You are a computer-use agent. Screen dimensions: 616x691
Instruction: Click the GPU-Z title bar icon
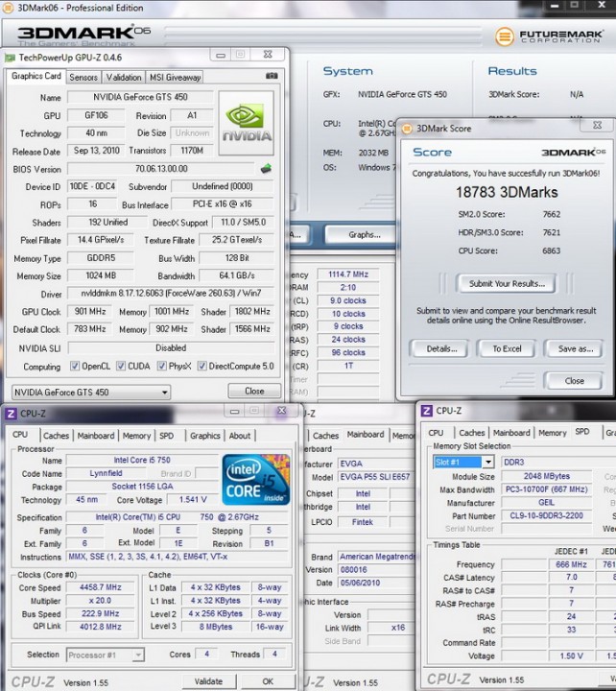click(10, 58)
